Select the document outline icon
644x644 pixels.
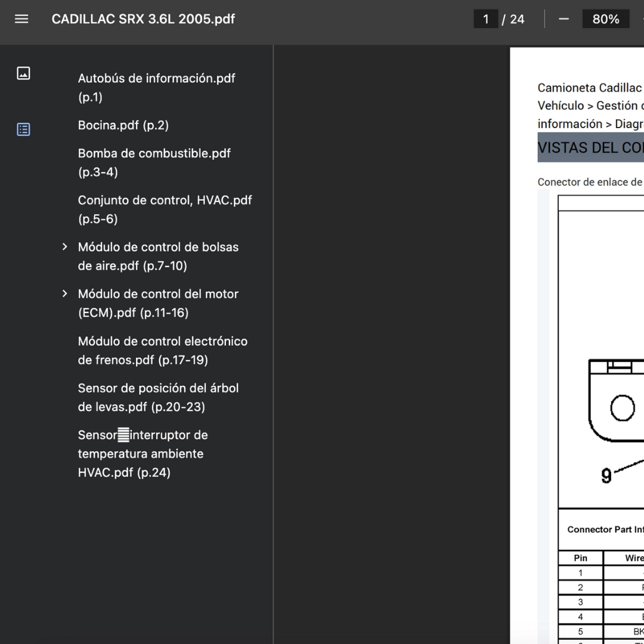[x=23, y=129]
